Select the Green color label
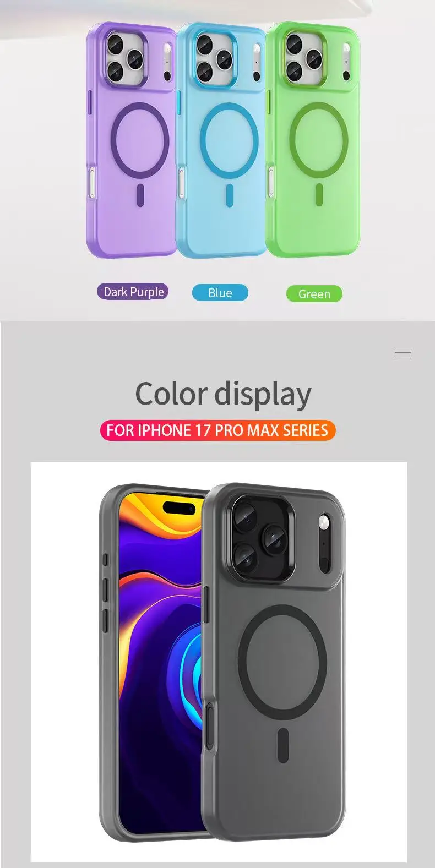The image size is (435, 868). [314, 294]
